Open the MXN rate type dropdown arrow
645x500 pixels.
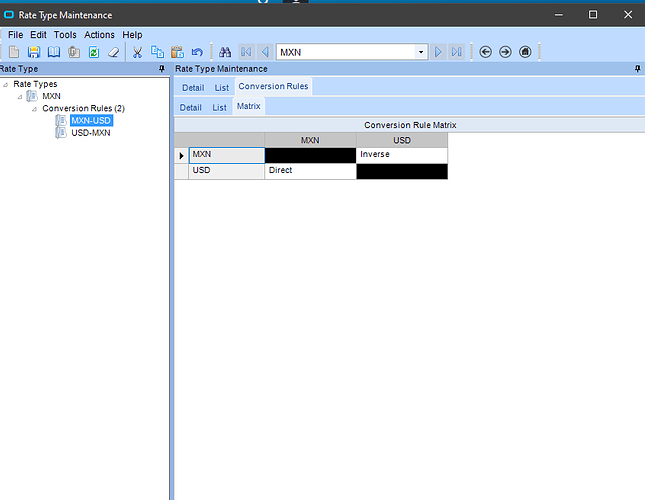(421, 52)
